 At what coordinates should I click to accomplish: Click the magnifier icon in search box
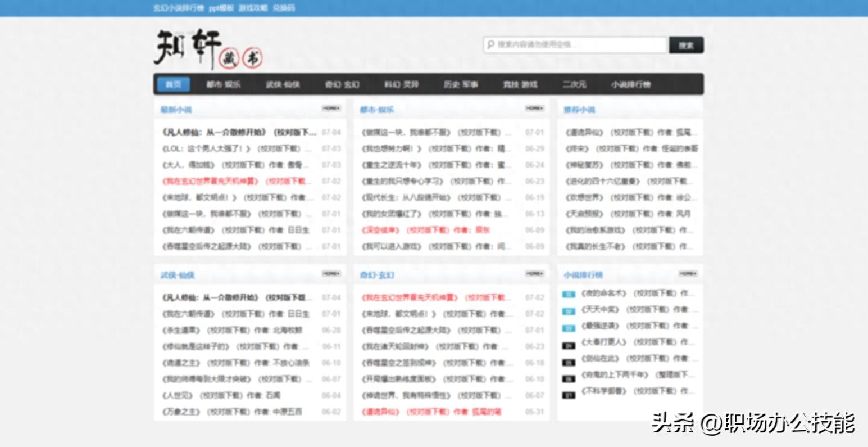click(x=490, y=45)
